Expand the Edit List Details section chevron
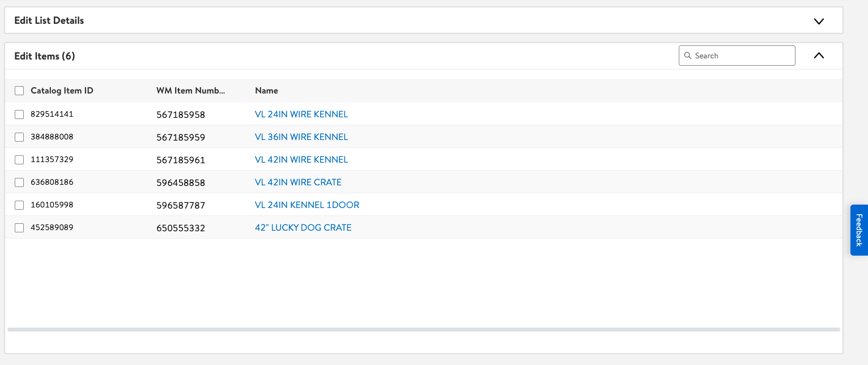This screenshot has height=365, width=868. 818,21
